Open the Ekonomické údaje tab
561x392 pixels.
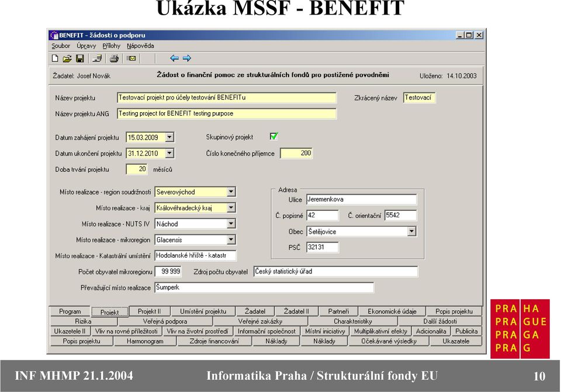click(392, 311)
